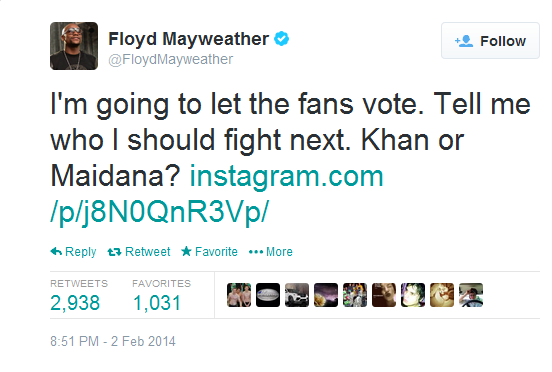This screenshot has width=552, height=372.
Task: Click the Retweet text label
Action: [148, 252]
